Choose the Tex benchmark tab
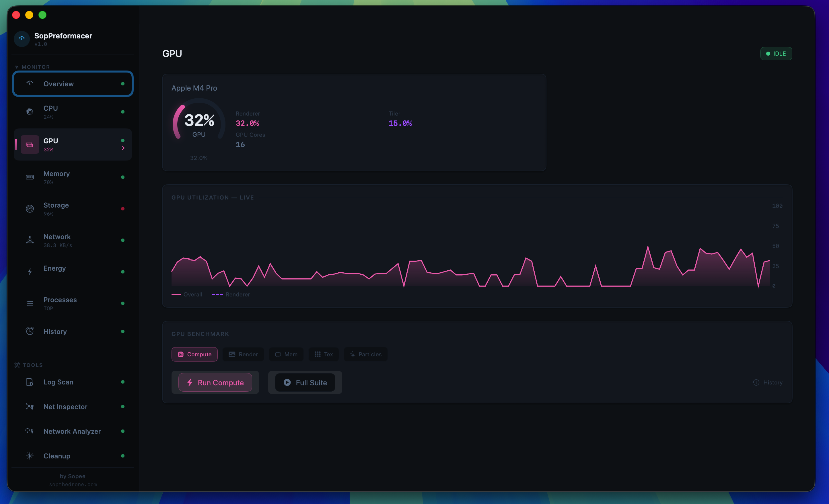Viewport: 829px width, 504px height. (324, 354)
